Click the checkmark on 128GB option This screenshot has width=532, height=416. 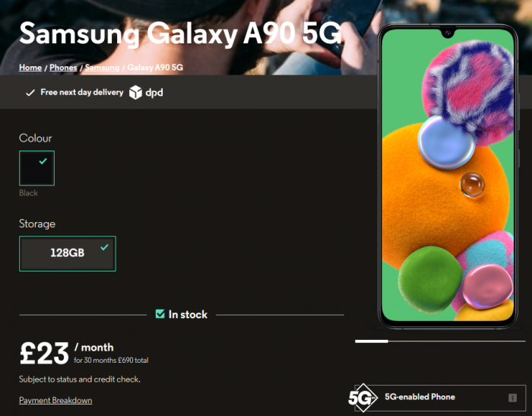105,247
